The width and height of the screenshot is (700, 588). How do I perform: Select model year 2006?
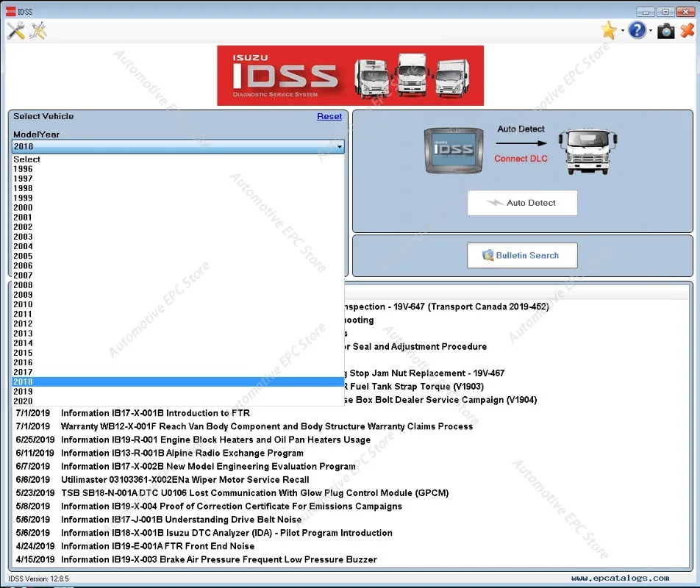(x=178, y=265)
